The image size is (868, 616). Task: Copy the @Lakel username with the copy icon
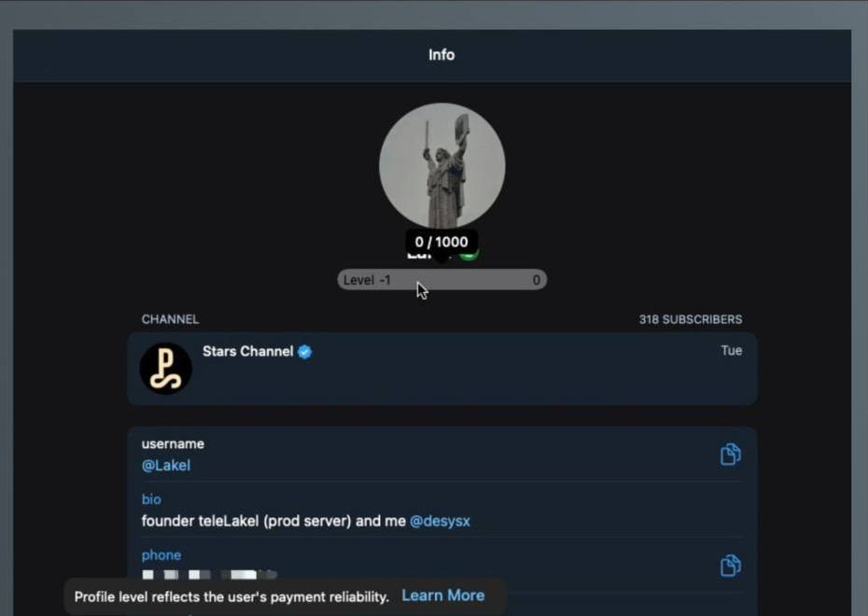[730, 455]
